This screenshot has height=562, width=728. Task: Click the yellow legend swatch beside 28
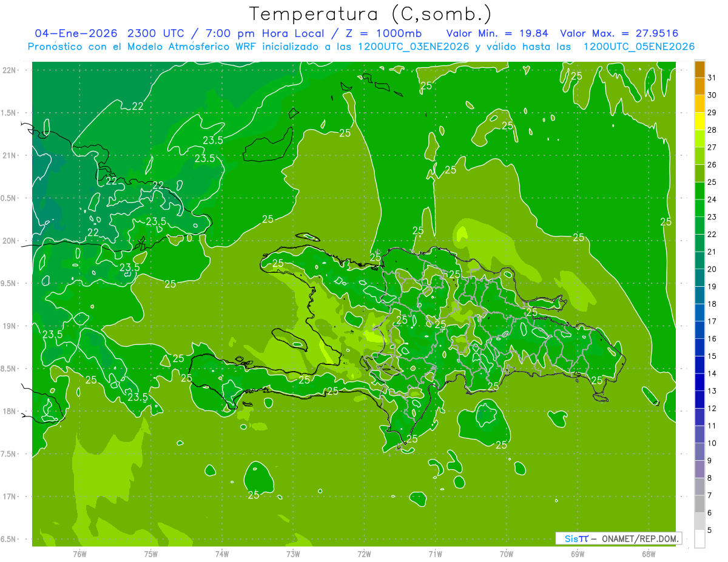point(699,122)
